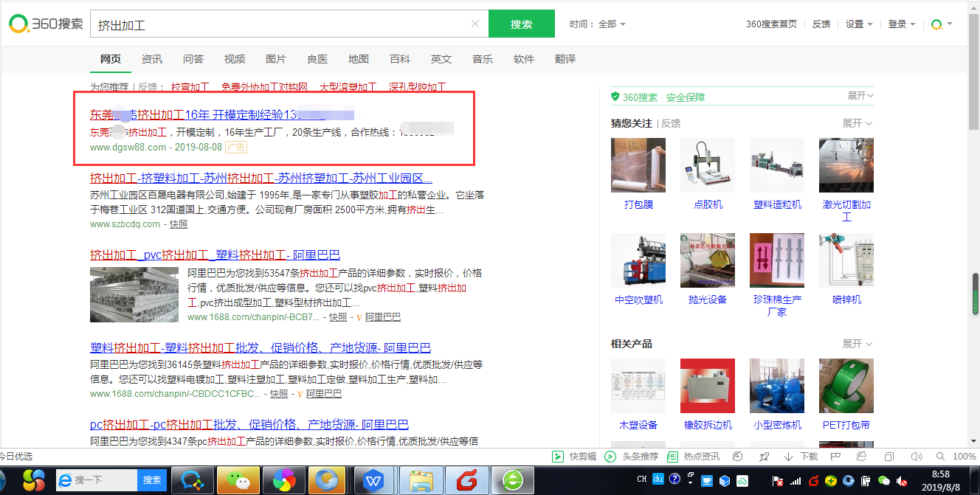Expand 展开 for the 猜您关注 section
Image resolution: width=980 pixels, height=495 pixels.
857,123
